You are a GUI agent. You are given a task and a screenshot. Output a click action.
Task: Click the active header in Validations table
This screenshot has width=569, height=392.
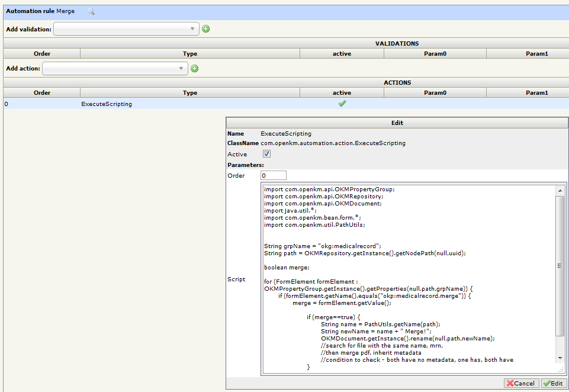[x=342, y=53]
